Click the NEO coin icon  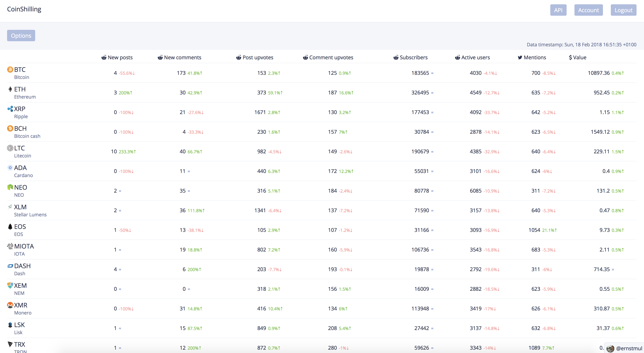tap(10, 187)
